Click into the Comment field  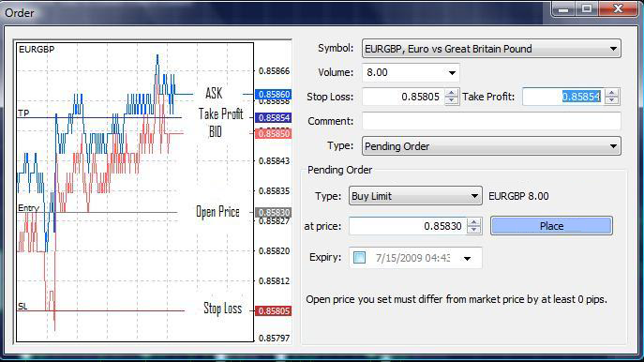point(491,121)
